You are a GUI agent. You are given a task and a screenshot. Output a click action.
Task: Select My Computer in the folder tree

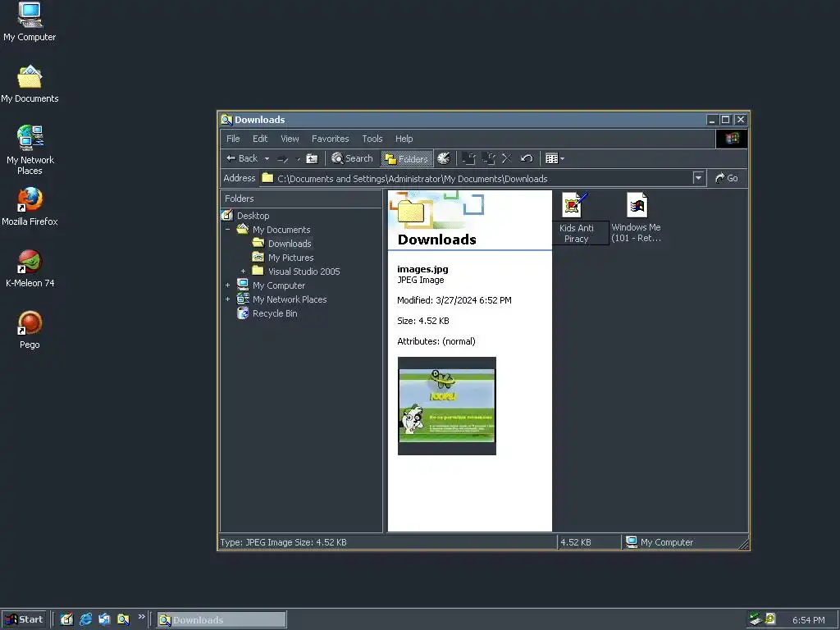click(279, 285)
